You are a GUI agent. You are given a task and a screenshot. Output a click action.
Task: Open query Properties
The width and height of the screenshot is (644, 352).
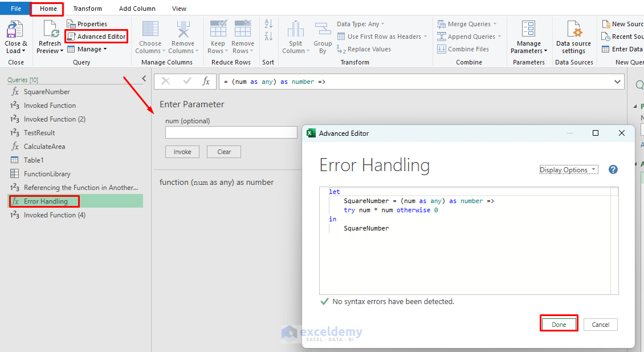pyautogui.click(x=87, y=24)
